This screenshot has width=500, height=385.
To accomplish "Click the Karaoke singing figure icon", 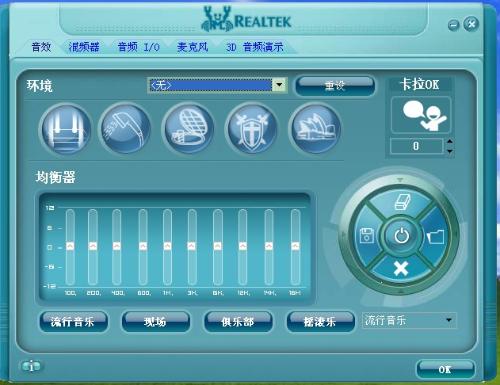I will click(421, 115).
